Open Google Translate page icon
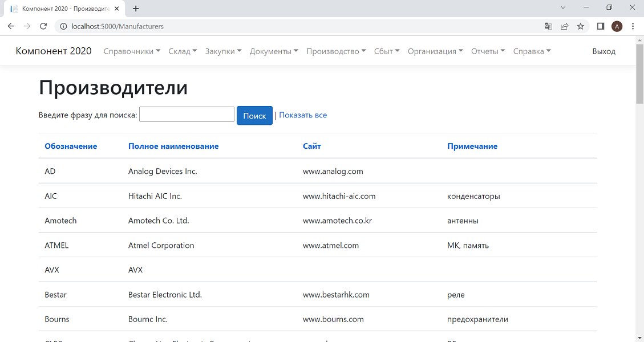Viewport: 644px width, 342px height. coord(548,26)
